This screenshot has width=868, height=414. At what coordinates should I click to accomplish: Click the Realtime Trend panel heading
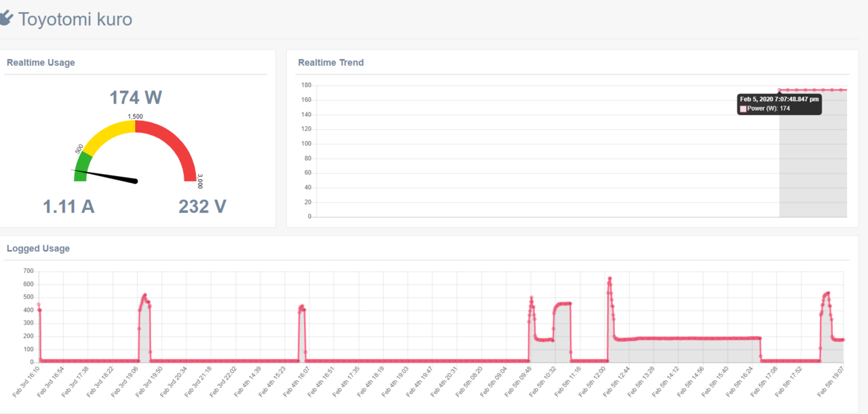click(330, 62)
